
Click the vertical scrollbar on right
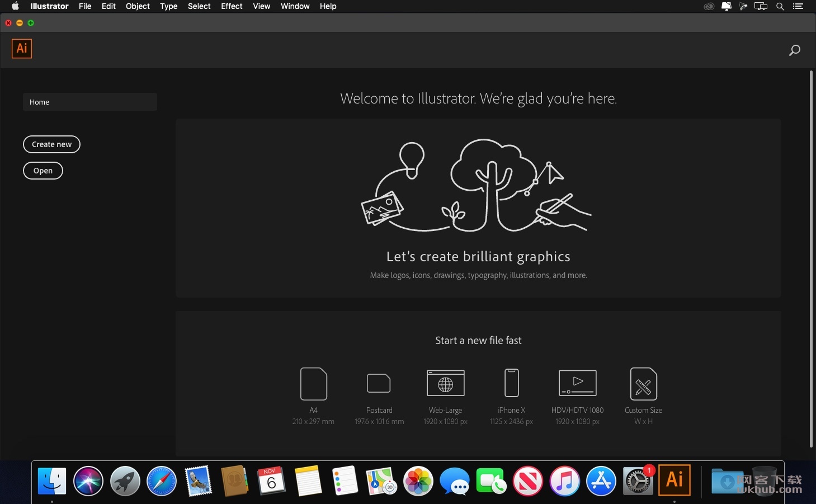click(x=811, y=258)
